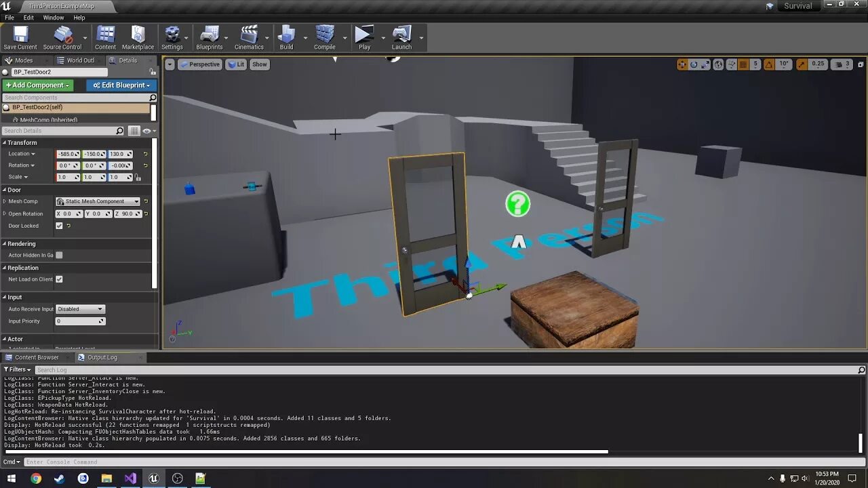Toggle scale snapping icon
The height and width of the screenshot is (488, 868).
[801, 64]
